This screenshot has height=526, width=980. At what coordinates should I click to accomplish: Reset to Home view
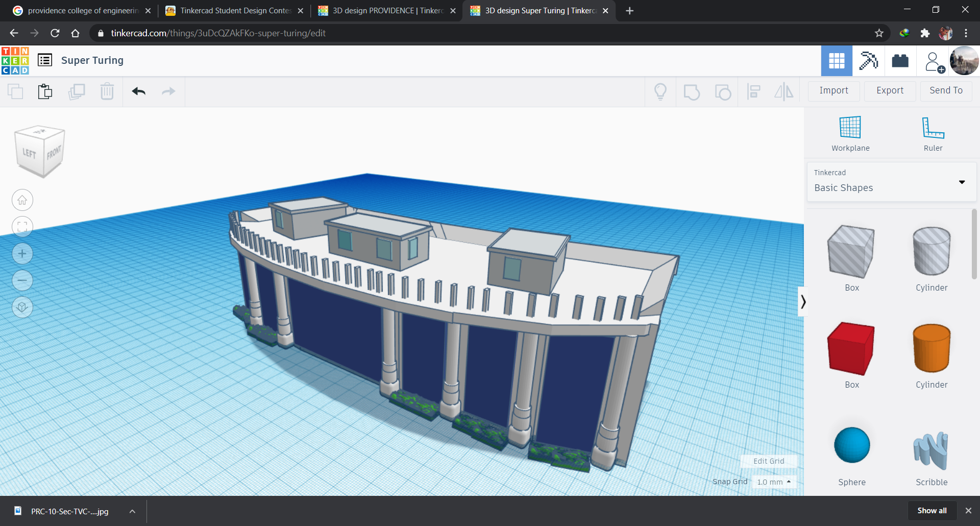[22, 200]
